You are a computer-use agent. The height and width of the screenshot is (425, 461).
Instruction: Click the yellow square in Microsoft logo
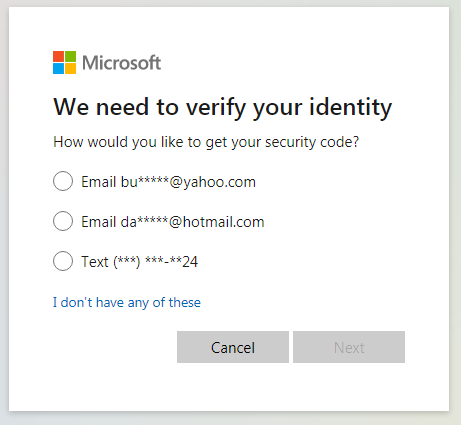click(70, 68)
